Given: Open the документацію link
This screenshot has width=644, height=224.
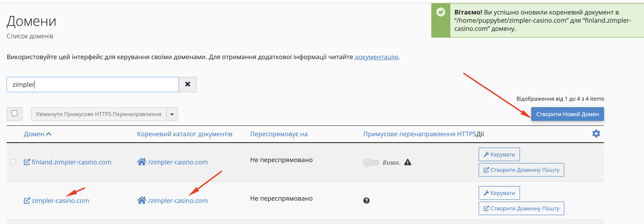Looking at the screenshot, I should tap(376, 57).
